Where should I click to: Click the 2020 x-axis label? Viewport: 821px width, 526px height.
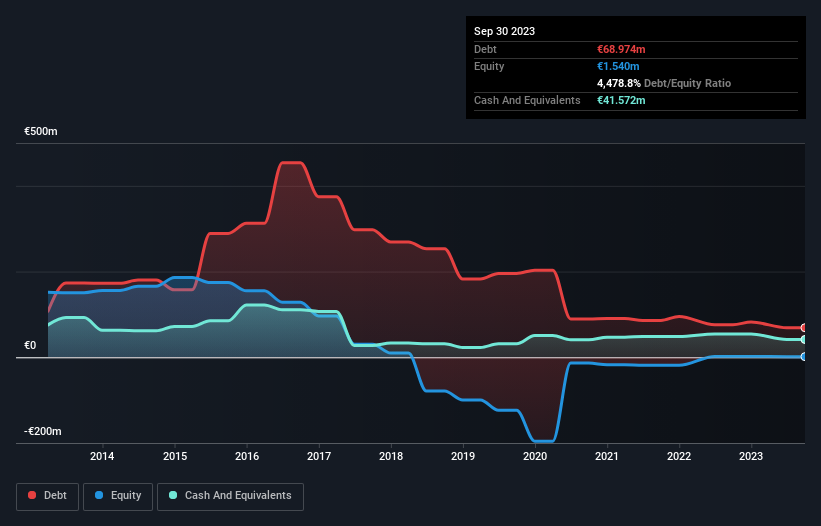tap(535, 456)
